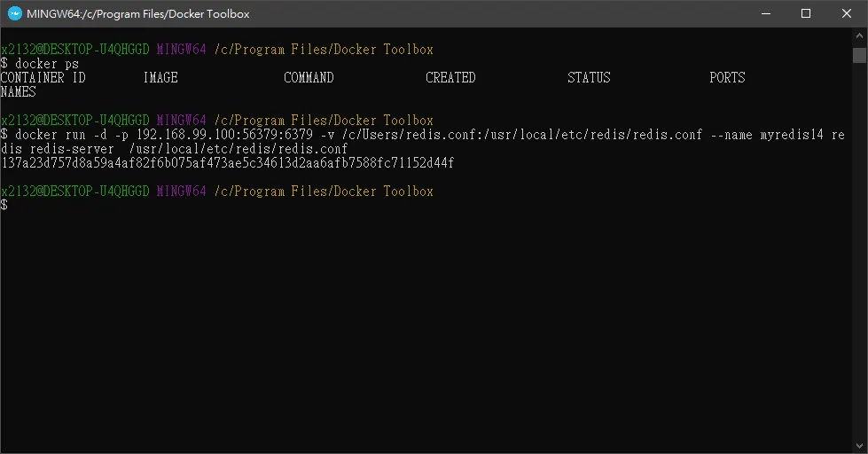Click the STATUS column header text
868x454 pixels.
point(589,77)
